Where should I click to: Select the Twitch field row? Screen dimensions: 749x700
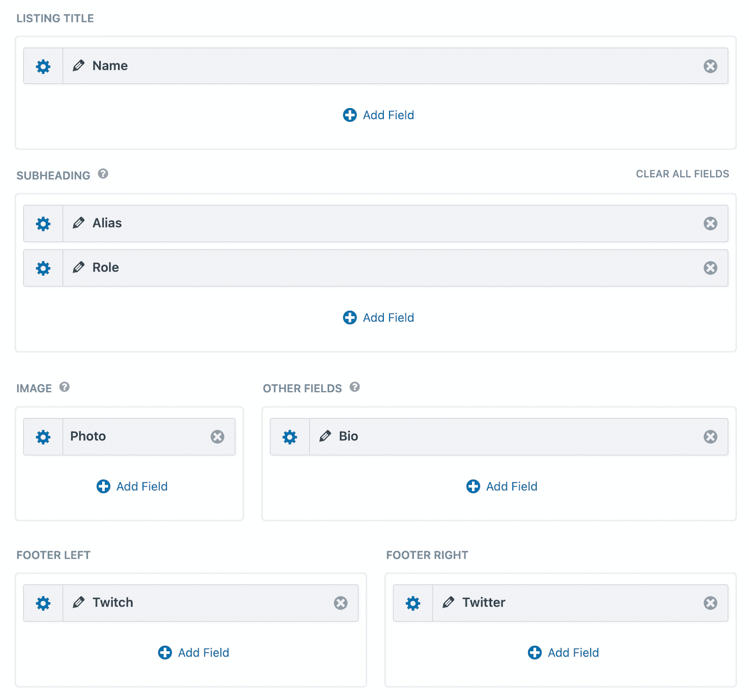[197, 603]
